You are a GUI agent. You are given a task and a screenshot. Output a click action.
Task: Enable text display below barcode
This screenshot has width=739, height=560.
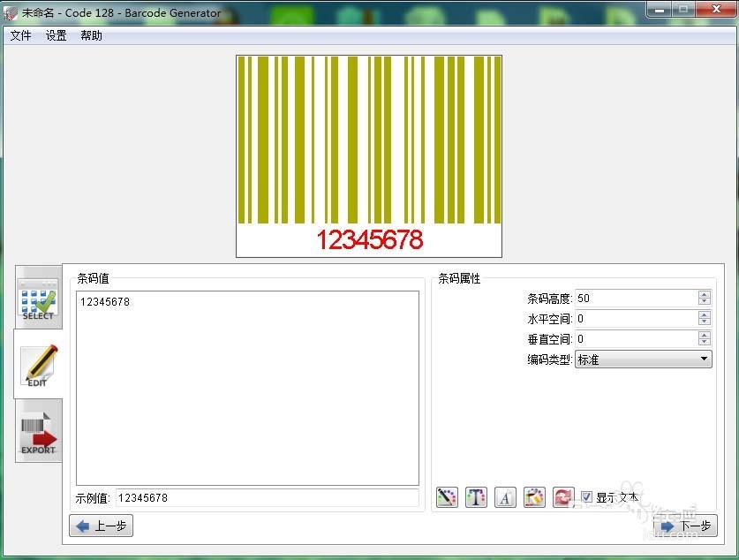pyautogui.click(x=586, y=496)
